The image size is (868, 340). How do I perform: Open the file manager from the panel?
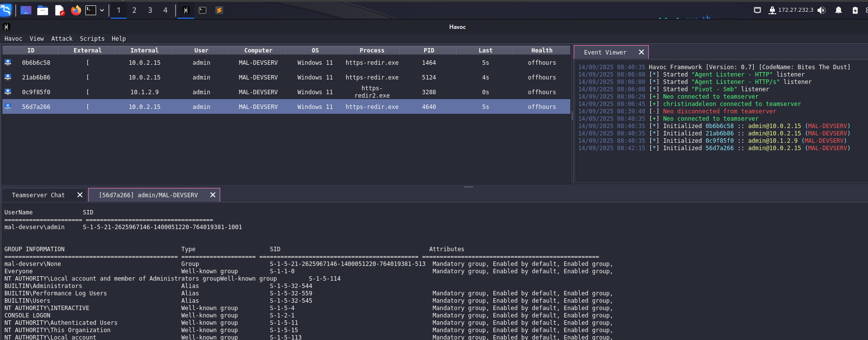[43, 10]
